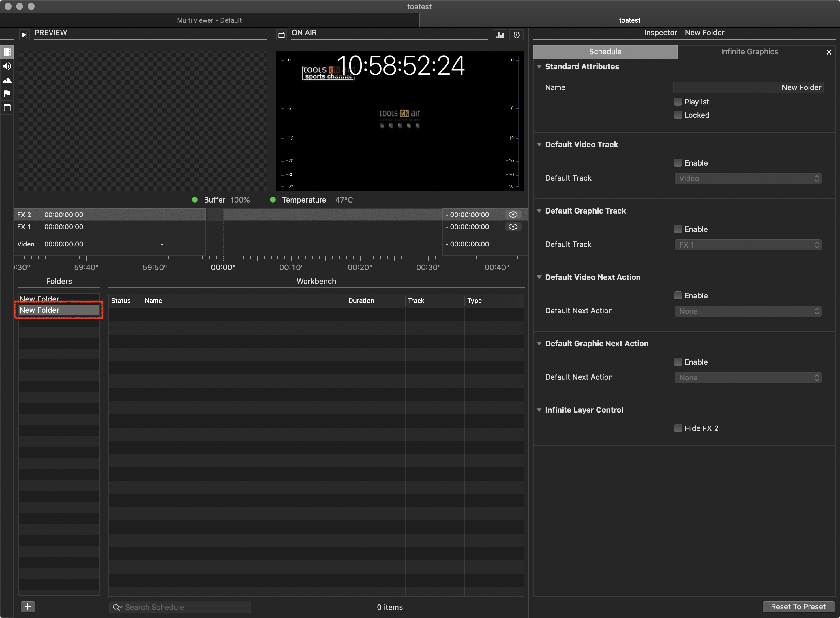Select the first New Folder entry
Image resolution: width=840 pixels, height=618 pixels.
(59, 299)
